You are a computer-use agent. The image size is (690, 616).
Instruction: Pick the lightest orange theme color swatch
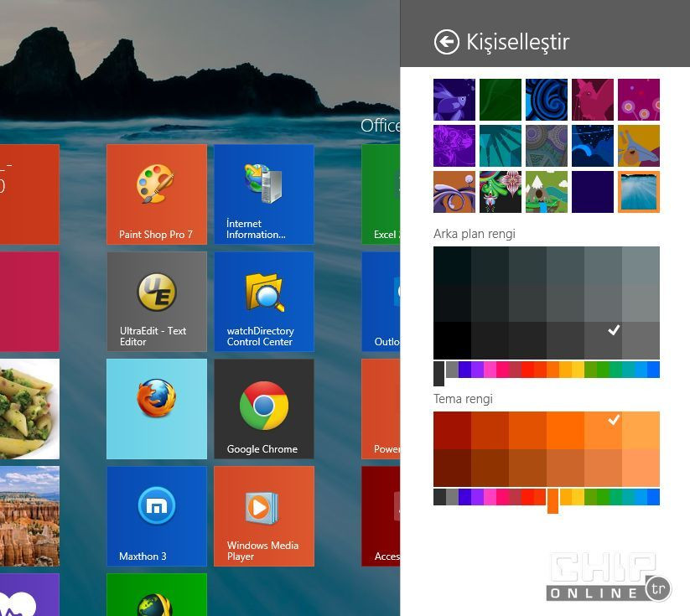(x=641, y=468)
